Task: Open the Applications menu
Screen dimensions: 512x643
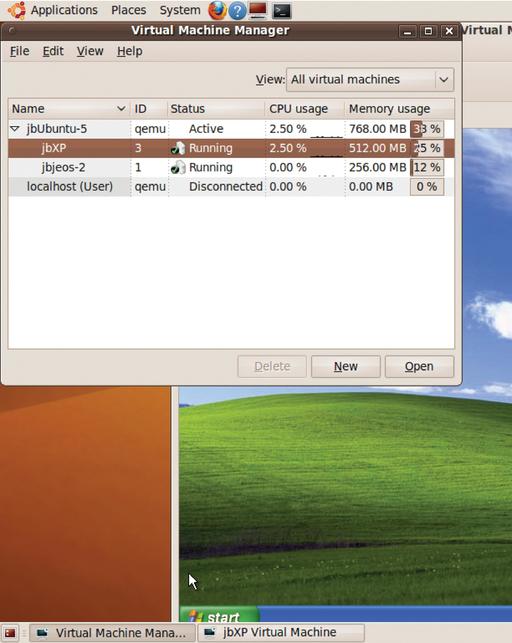Action: pyautogui.click(x=64, y=10)
